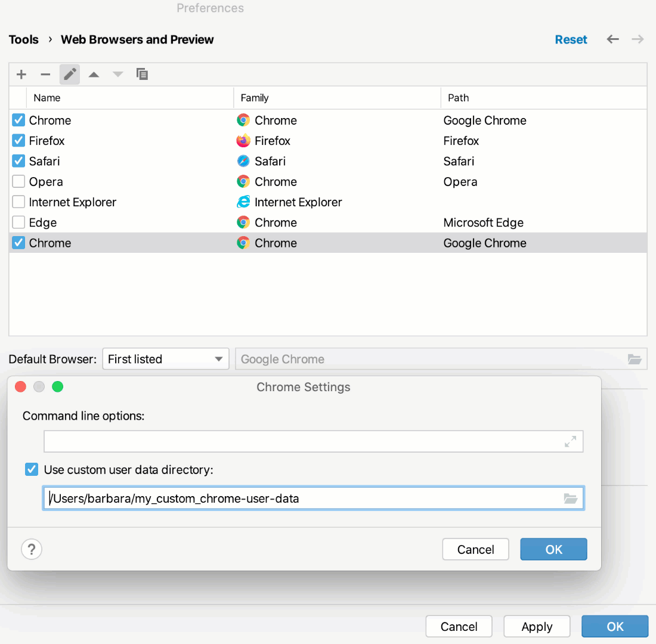The image size is (656, 644).
Task: Click the Firefox family icon
Action: [x=244, y=141]
